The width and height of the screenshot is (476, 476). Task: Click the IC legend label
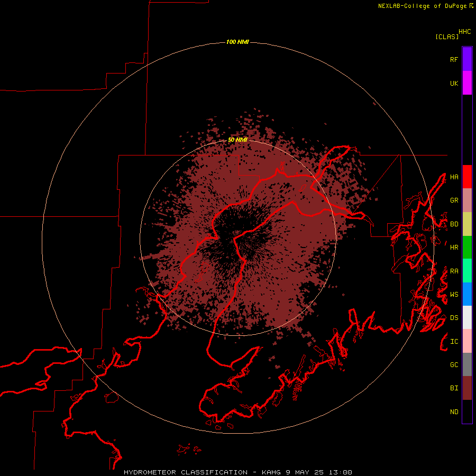(x=454, y=342)
